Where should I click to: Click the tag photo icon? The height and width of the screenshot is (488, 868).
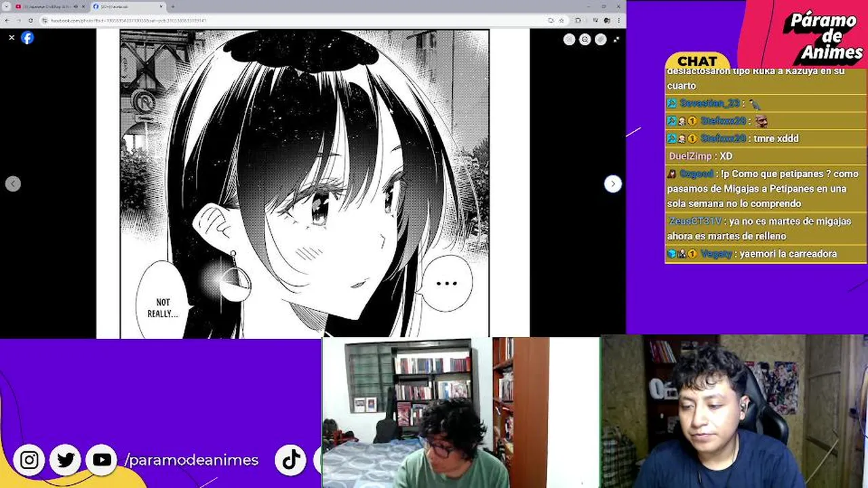coord(600,39)
